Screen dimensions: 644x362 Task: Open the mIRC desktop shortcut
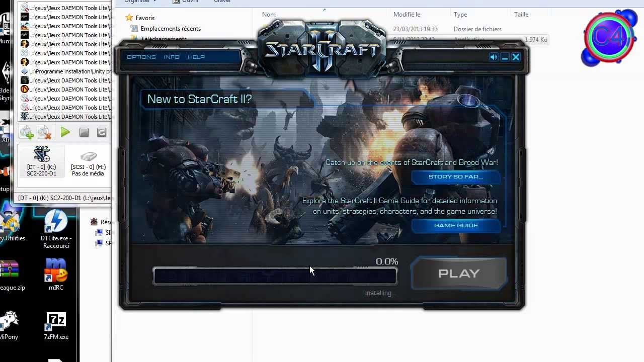pyautogui.click(x=56, y=275)
